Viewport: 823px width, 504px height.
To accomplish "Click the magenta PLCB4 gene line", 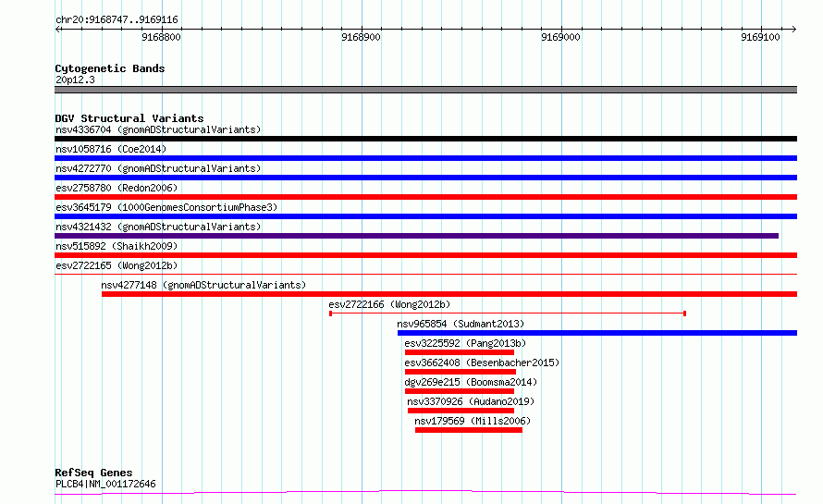I will [x=425, y=493].
